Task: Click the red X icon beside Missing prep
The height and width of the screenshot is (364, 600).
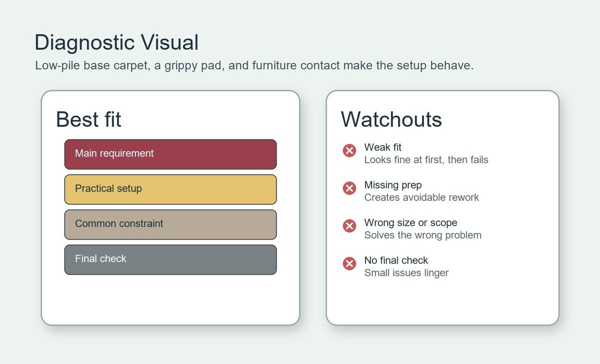Action: tap(349, 188)
